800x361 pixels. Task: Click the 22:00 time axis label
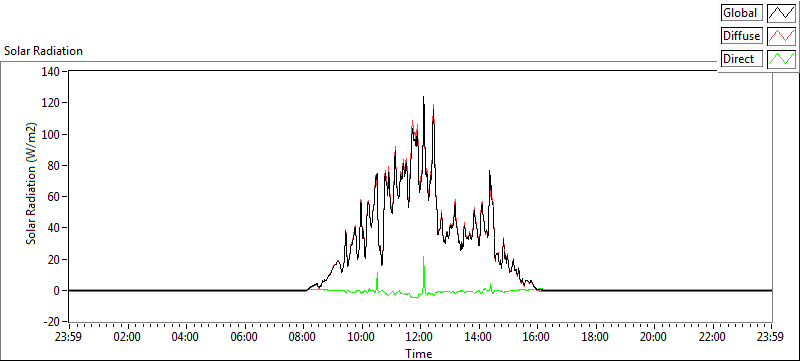point(713,337)
